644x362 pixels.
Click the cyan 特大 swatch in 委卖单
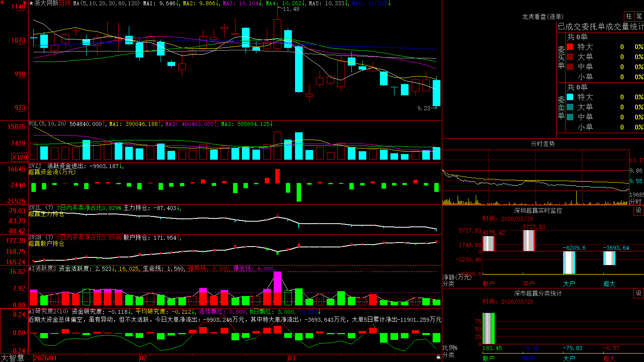click(x=570, y=97)
